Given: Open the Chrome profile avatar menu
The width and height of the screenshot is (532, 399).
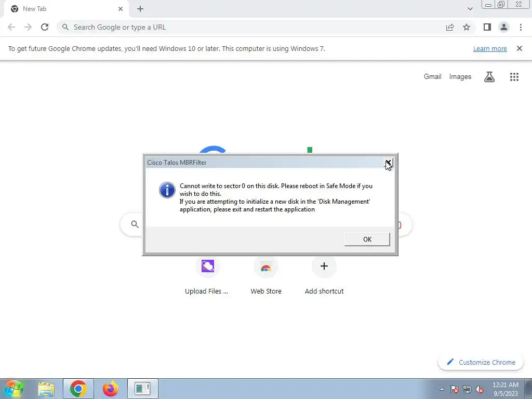Looking at the screenshot, I should pyautogui.click(x=504, y=27).
